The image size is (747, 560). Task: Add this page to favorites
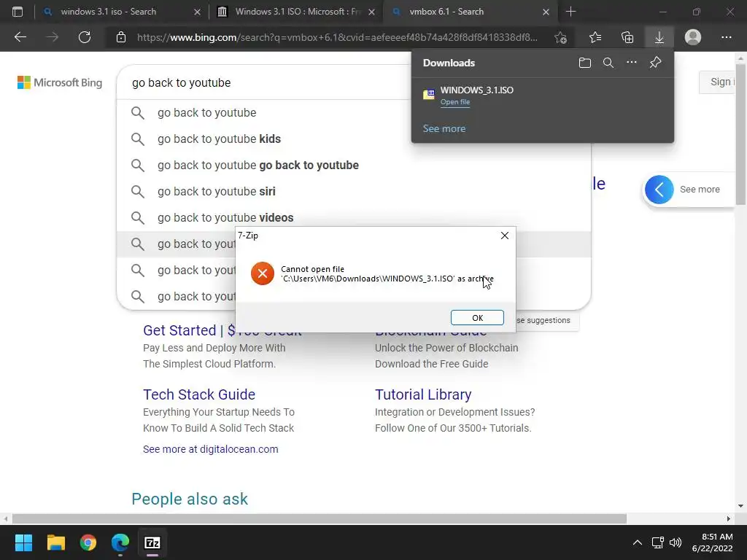561,37
